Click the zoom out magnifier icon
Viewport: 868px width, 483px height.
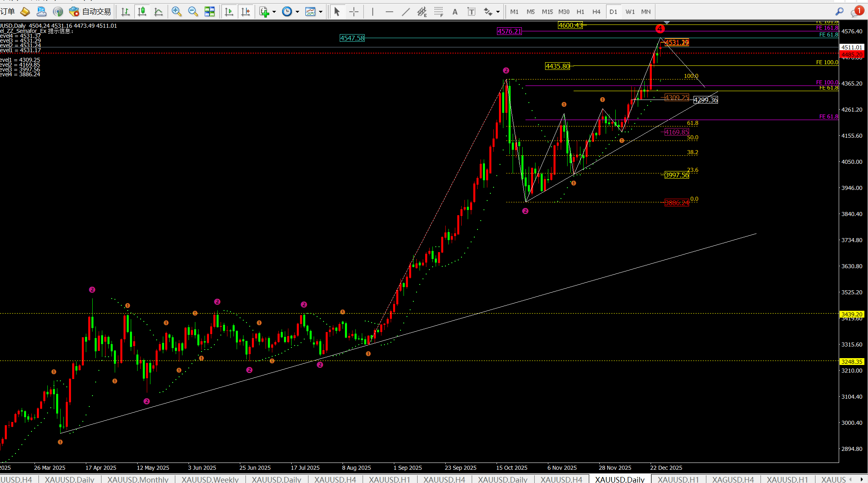193,12
